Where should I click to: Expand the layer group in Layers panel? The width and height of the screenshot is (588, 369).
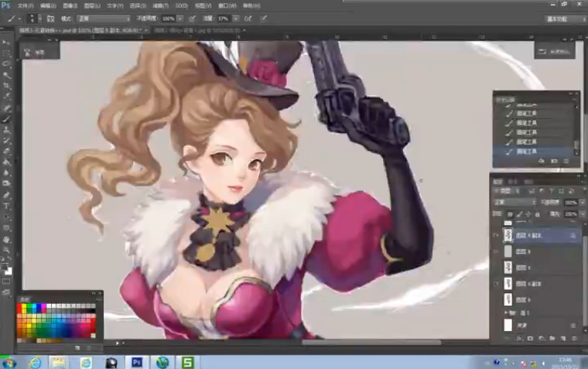click(505, 312)
